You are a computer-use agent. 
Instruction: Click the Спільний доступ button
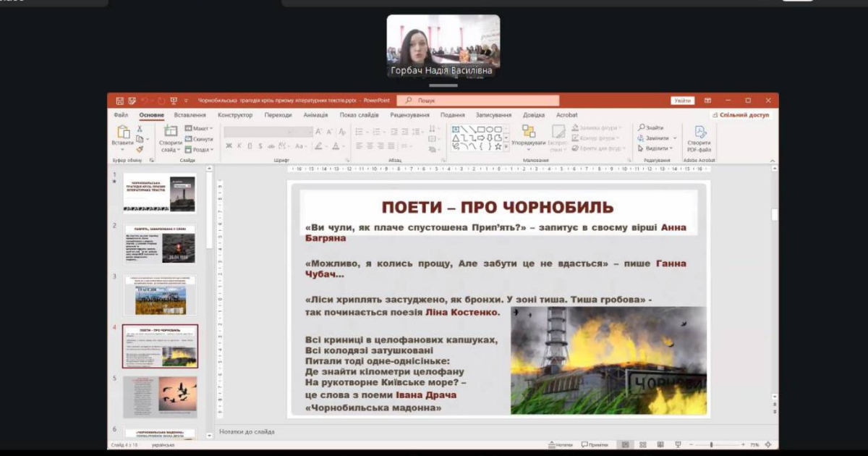pyautogui.click(x=741, y=115)
